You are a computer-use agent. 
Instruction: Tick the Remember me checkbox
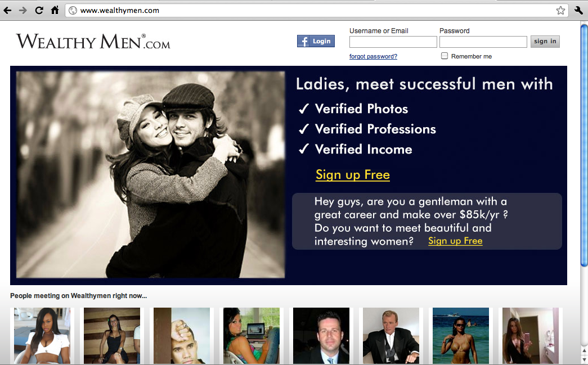(x=445, y=56)
